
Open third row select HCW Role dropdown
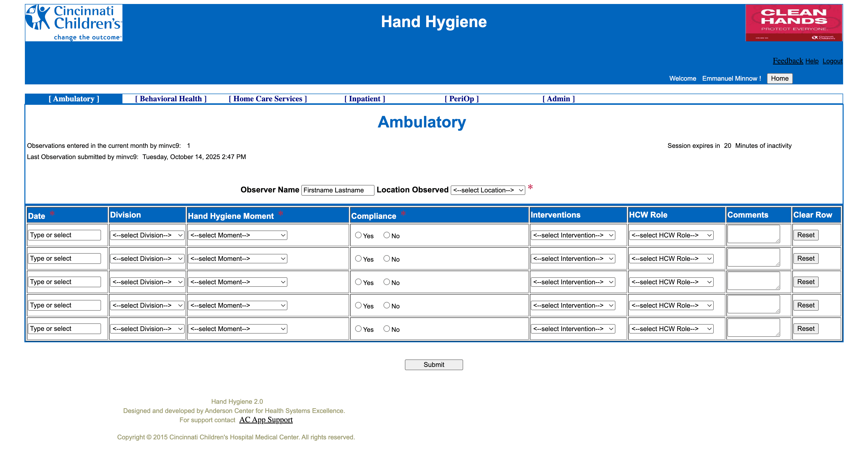tap(671, 282)
